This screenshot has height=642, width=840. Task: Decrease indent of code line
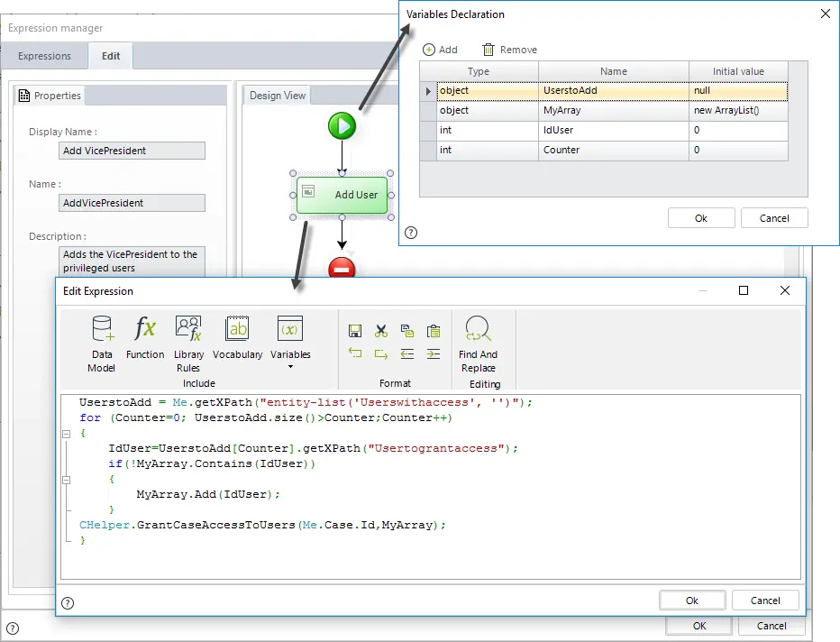coord(407,353)
